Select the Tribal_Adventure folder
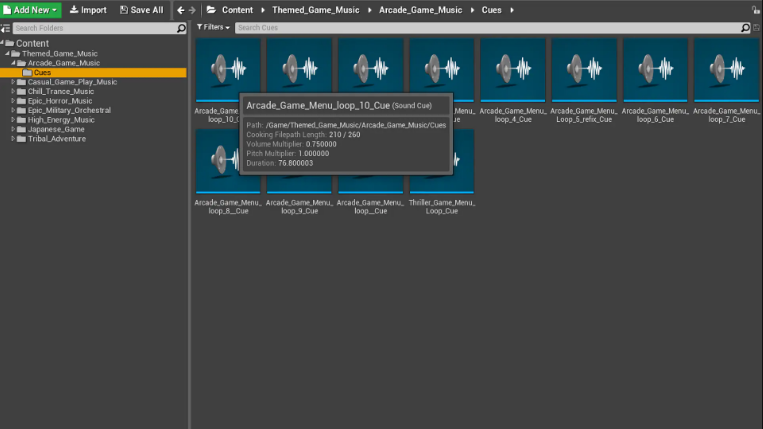This screenshot has height=429, width=763. (56, 139)
